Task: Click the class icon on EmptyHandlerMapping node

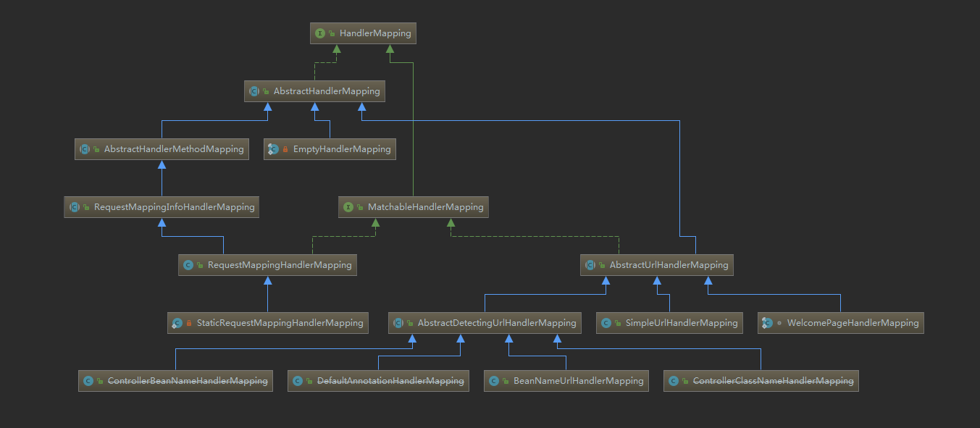Action: click(x=273, y=149)
